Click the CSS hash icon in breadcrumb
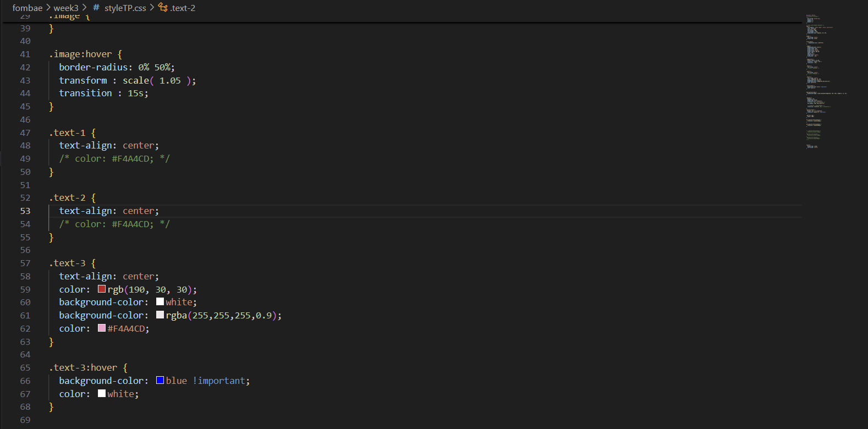 [x=96, y=8]
